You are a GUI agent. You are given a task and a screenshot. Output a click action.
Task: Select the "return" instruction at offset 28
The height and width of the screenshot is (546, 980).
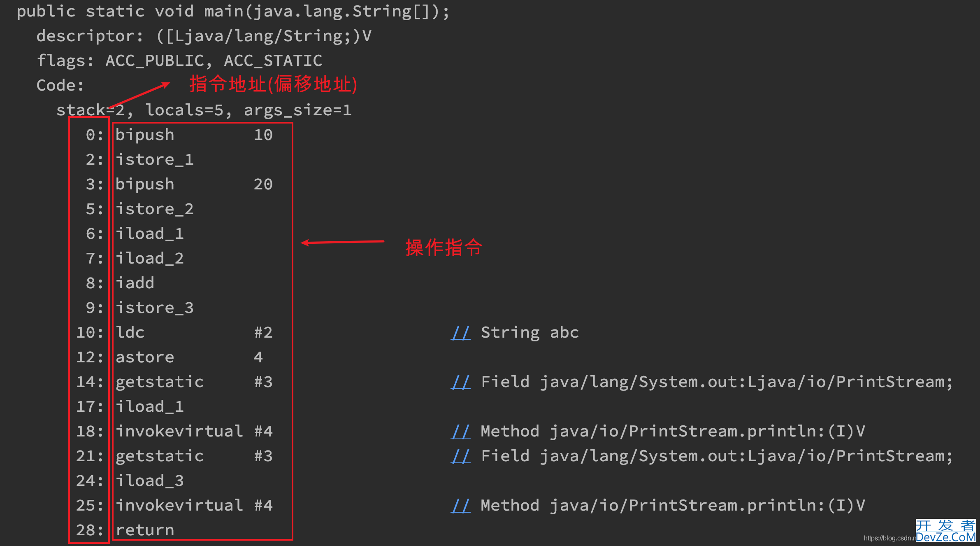point(145,530)
